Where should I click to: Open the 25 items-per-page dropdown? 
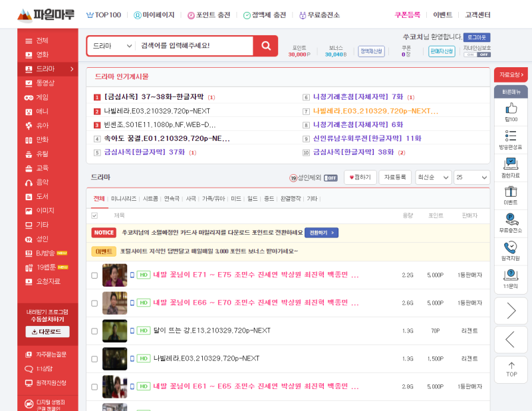[x=472, y=177]
